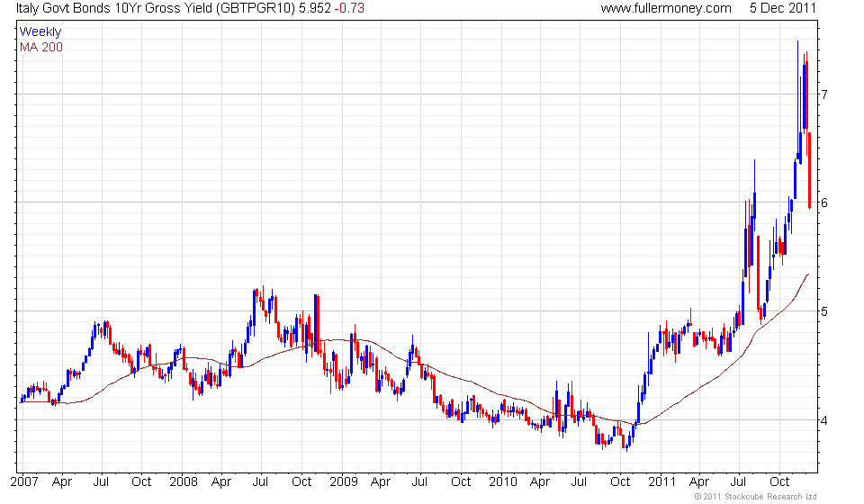
Task: Click the chart title 'Italy Govt Bonds 10Yr Gross Yield'
Action: (x=113, y=8)
